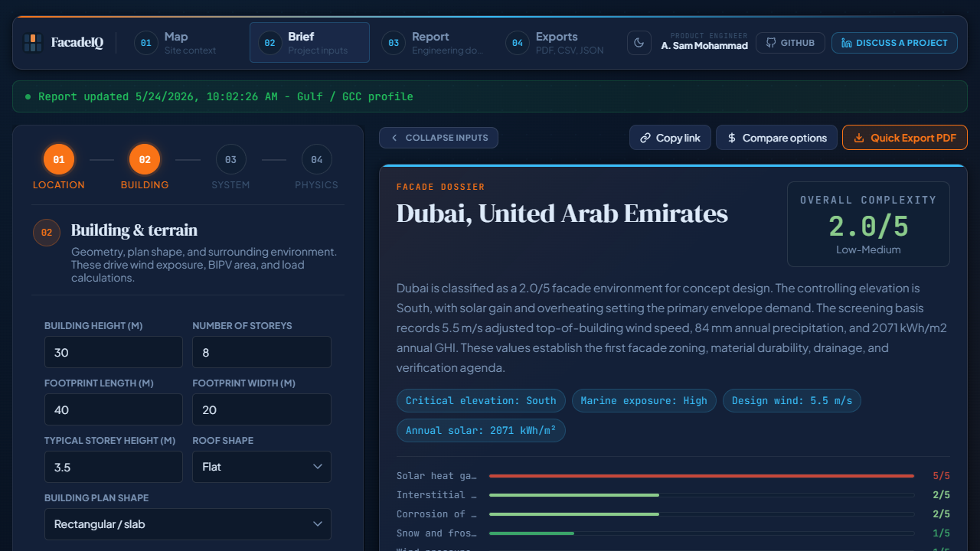980x551 pixels.
Task: Focus the Number of Storeys field
Action: (262, 352)
